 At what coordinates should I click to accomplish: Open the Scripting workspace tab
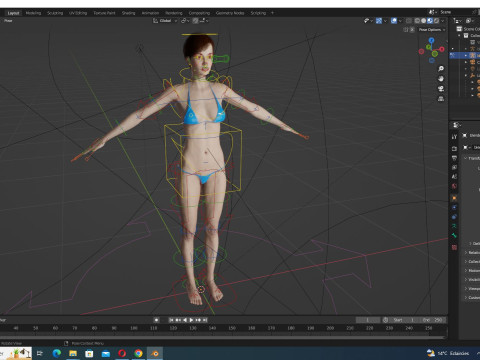258,13
